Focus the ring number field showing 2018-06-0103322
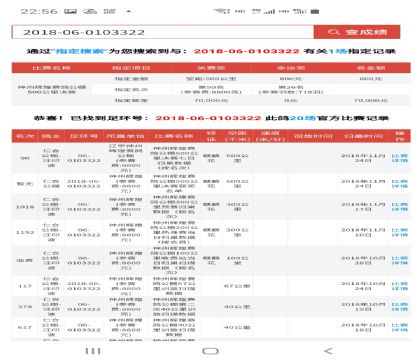This screenshot has width=420, height=360. (163, 32)
